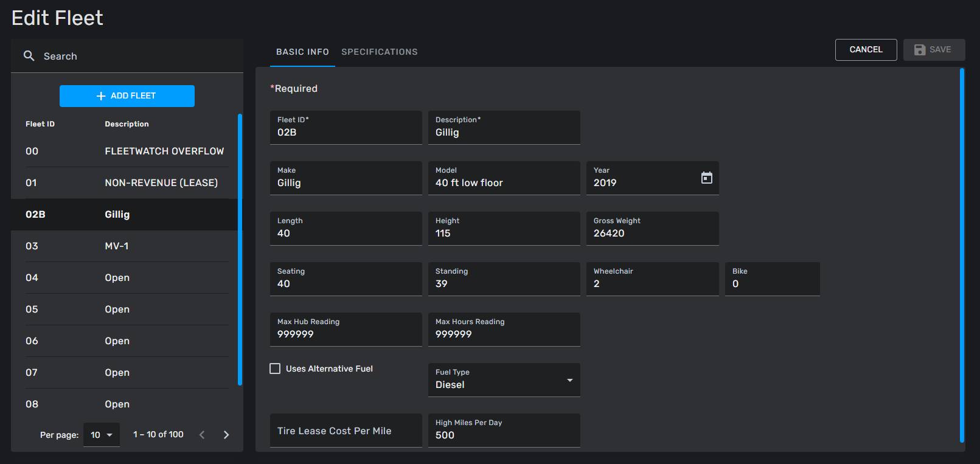The image size is (980, 464).
Task: Select the FLEETWATCH OVERFLOW fleet row
Action: coord(125,151)
